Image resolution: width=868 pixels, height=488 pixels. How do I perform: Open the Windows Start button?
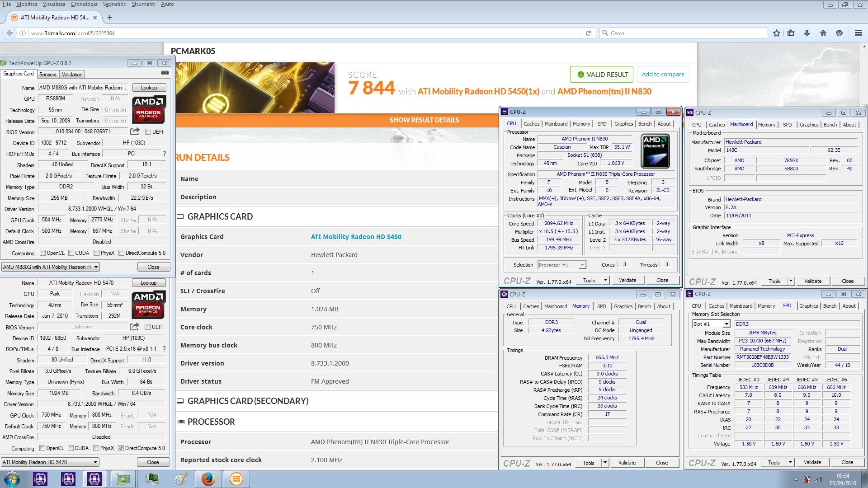tap(12, 479)
